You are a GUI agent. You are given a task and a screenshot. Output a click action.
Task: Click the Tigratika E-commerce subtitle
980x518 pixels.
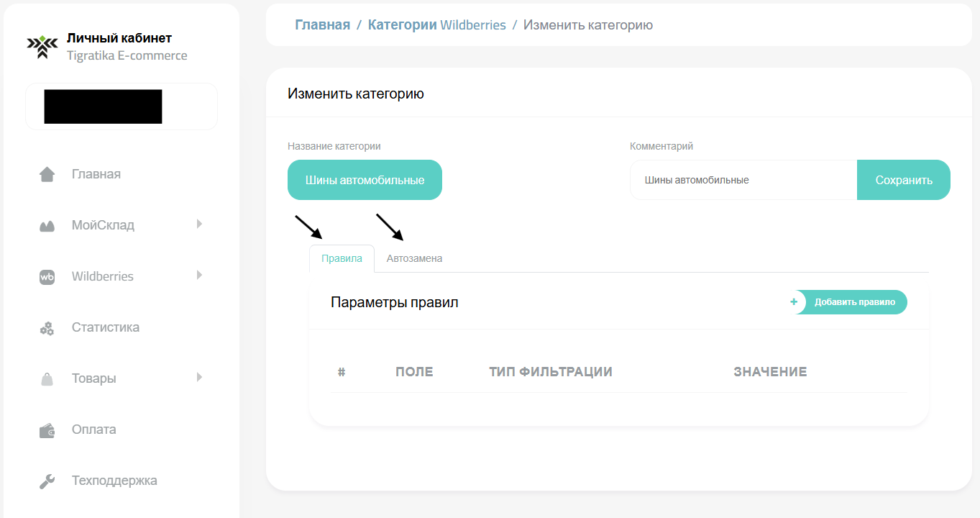coord(127,55)
